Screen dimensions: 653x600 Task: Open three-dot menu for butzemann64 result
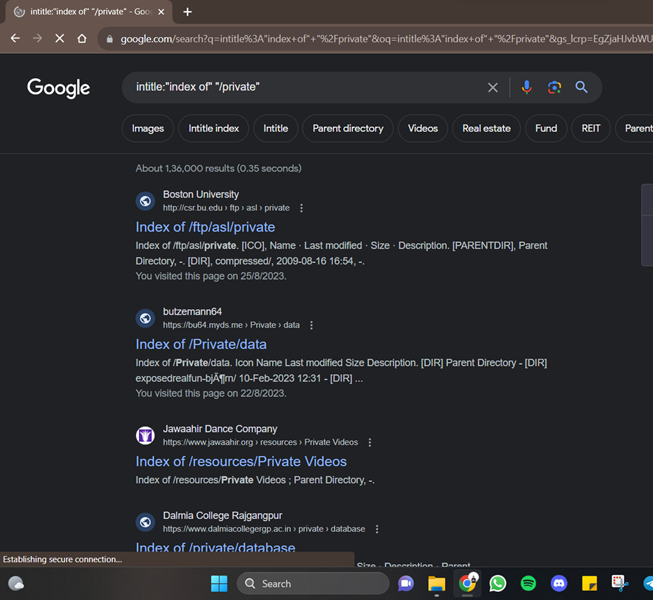tap(311, 325)
